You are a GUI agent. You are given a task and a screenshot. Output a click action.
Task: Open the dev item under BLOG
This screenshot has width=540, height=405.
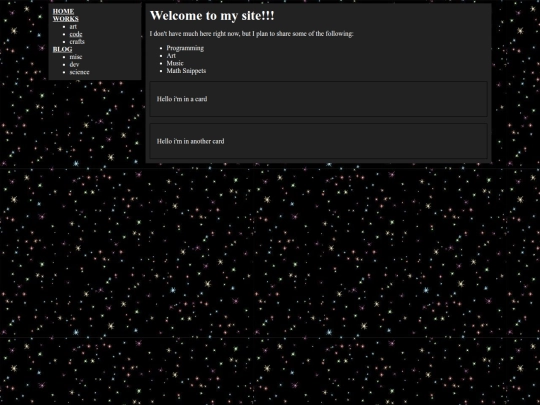tap(74, 64)
